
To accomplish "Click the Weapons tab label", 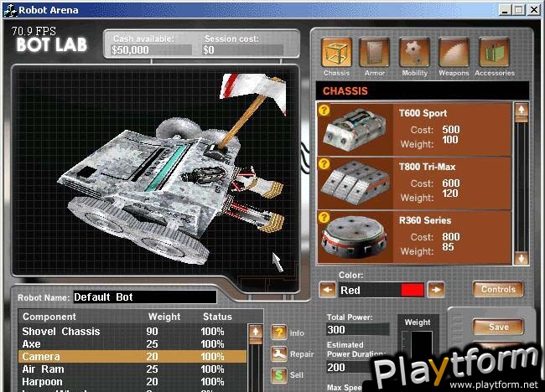I will (x=454, y=73).
